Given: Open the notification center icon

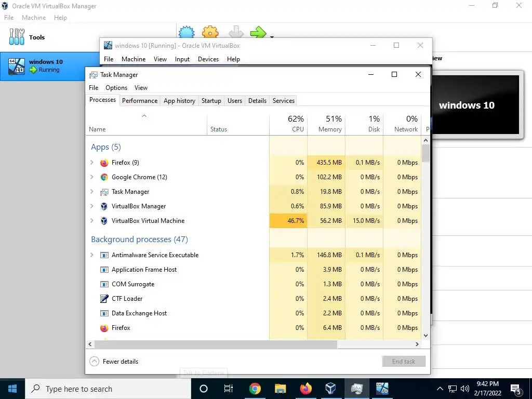Looking at the screenshot, I should pos(516,389).
